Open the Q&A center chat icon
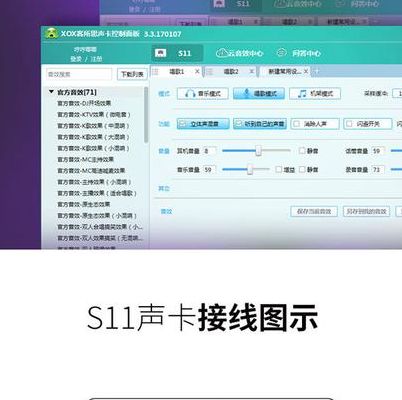402x400 pixels. (282, 53)
